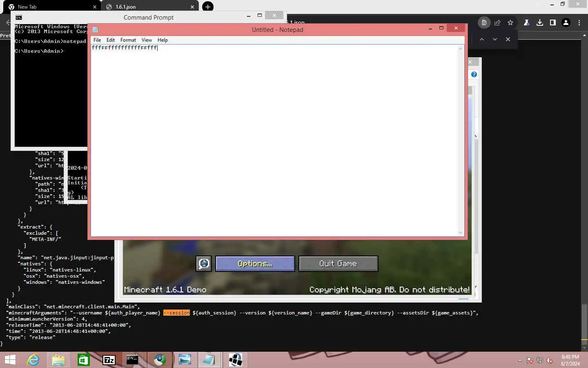Open a new browser tab with plus button
This screenshot has height=368, width=588.
coord(208,7)
